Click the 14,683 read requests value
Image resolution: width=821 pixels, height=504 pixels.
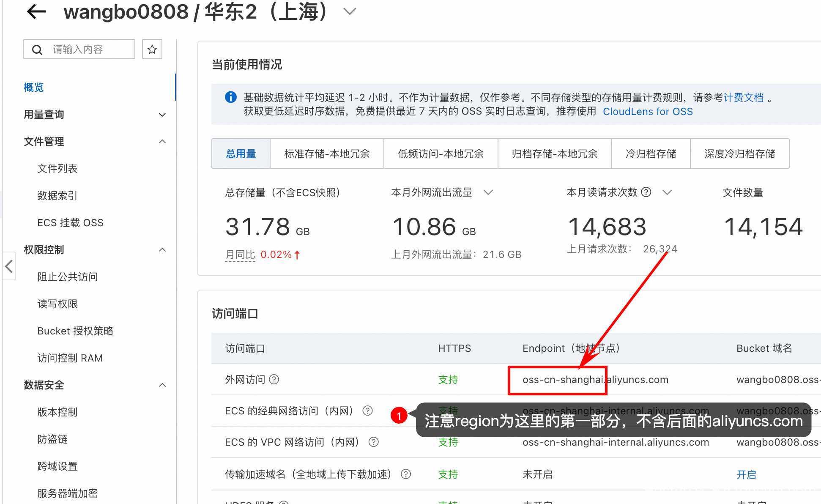pos(607,227)
